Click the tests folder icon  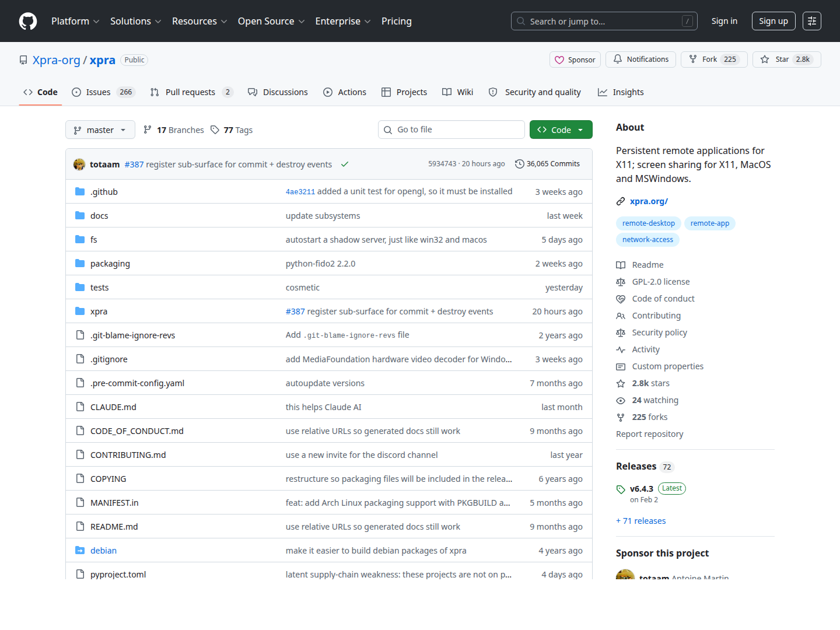[x=80, y=288]
